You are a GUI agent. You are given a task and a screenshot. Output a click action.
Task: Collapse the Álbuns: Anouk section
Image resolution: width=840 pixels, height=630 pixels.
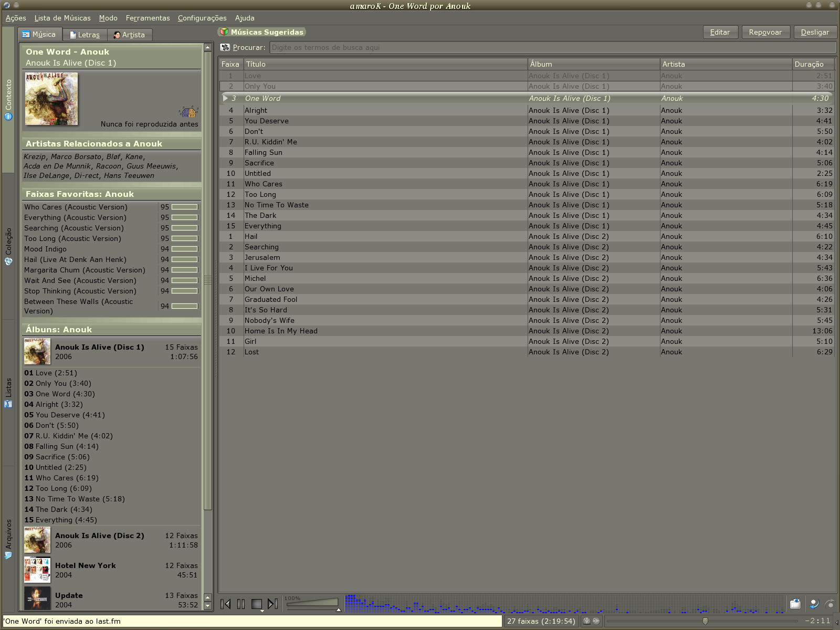click(x=111, y=329)
